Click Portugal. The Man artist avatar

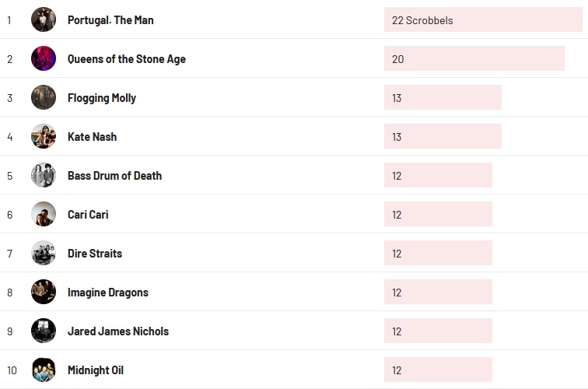pos(44,19)
